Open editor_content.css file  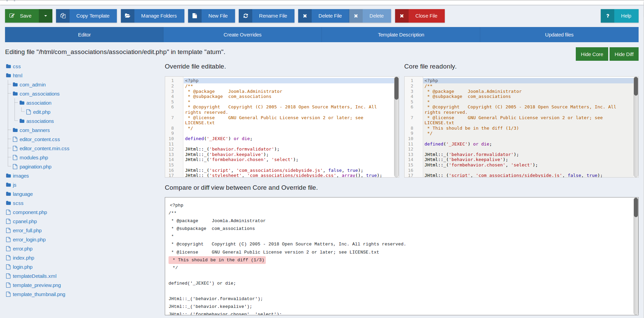pos(36,139)
